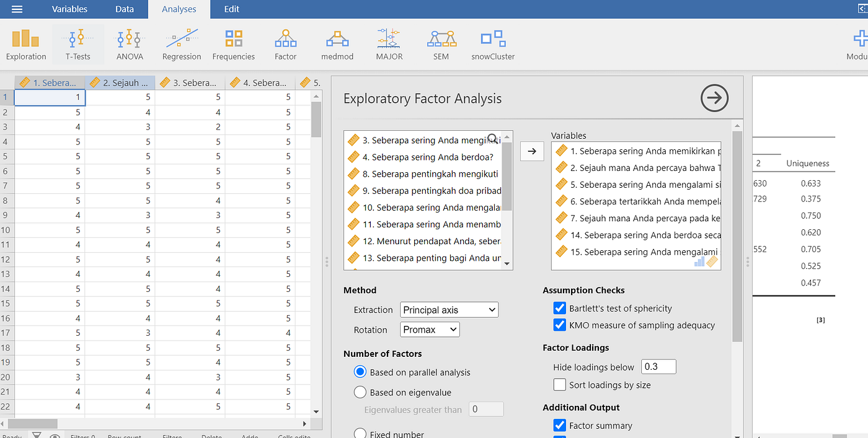Image resolution: width=868 pixels, height=438 pixels.
Task: Select variable '3. Seberapa sering Anda mengikuti'
Action: click(423, 140)
